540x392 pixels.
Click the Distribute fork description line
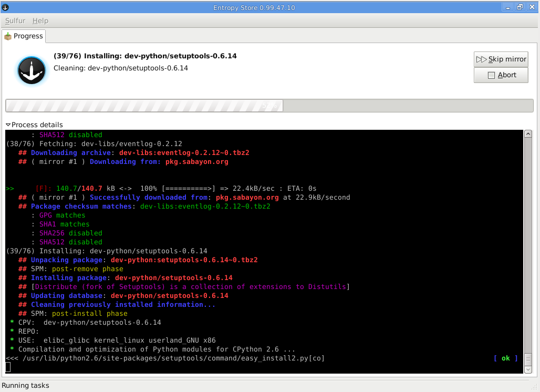click(x=184, y=287)
